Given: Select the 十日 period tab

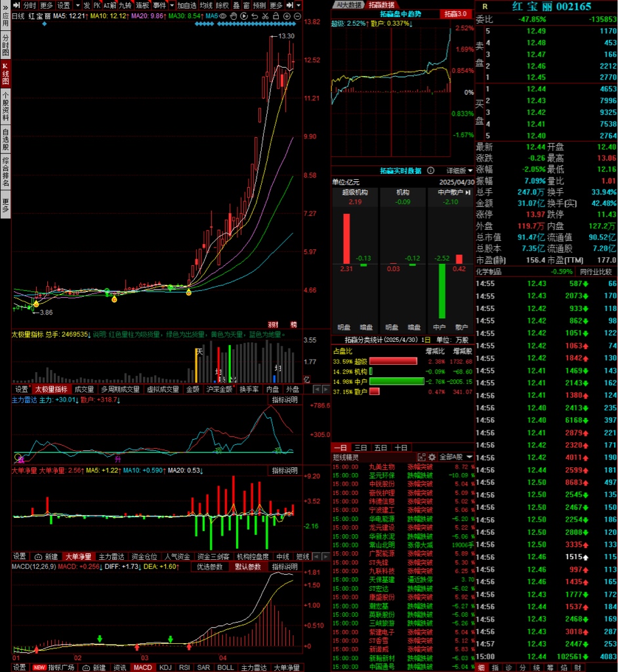Looking at the screenshot, I should pos(401,448).
